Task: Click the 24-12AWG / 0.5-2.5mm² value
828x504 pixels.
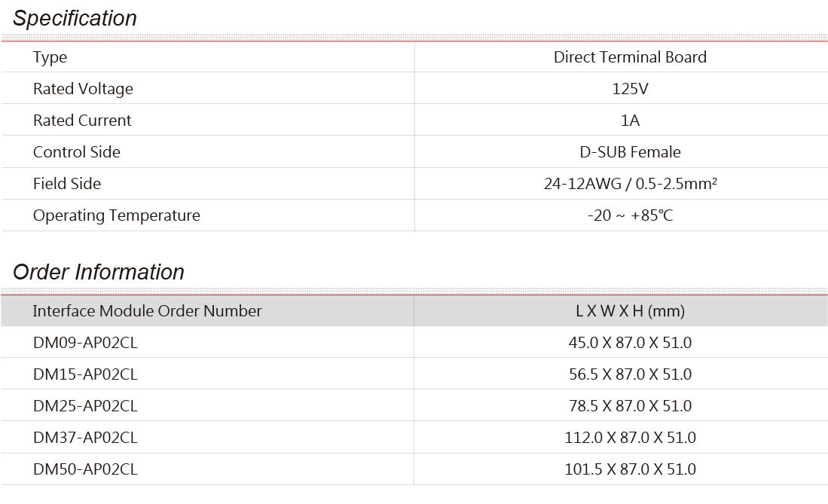Action: pos(630,183)
